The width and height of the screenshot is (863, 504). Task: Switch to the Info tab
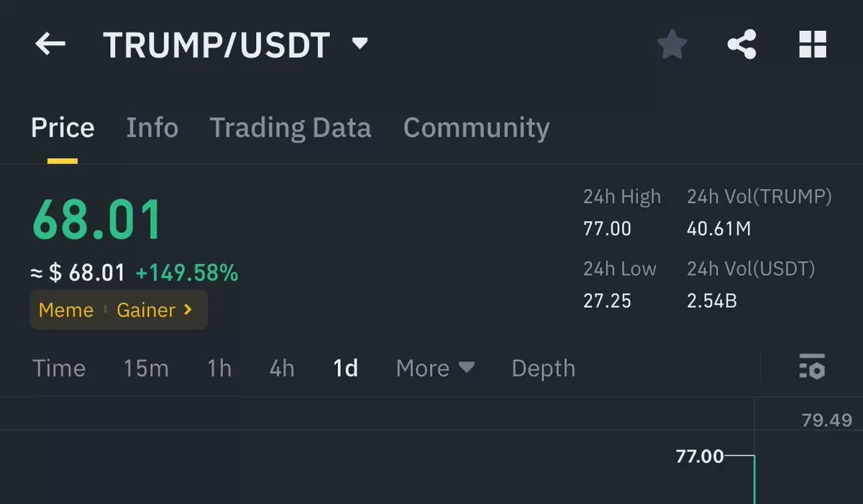[x=152, y=128]
